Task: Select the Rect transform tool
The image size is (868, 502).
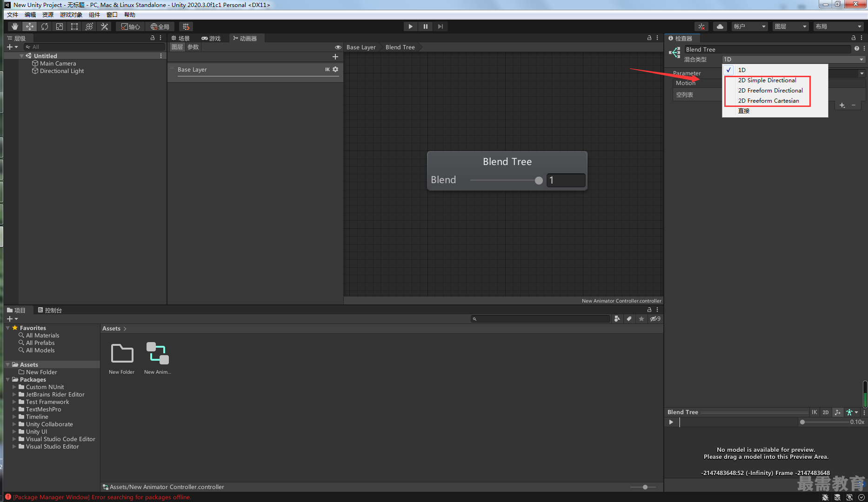Action: [x=74, y=26]
